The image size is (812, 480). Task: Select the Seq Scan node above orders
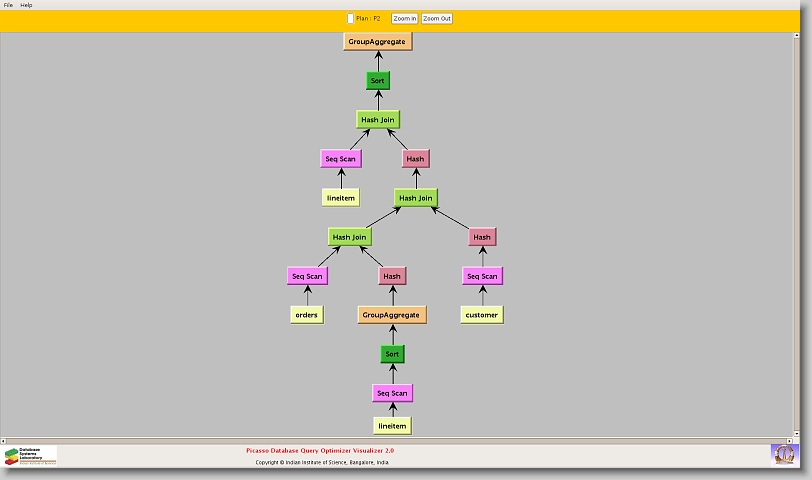click(x=307, y=276)
